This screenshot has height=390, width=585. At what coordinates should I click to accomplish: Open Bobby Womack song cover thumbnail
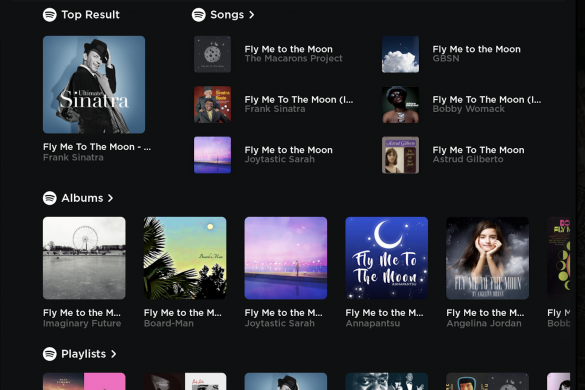click(400, 105)
